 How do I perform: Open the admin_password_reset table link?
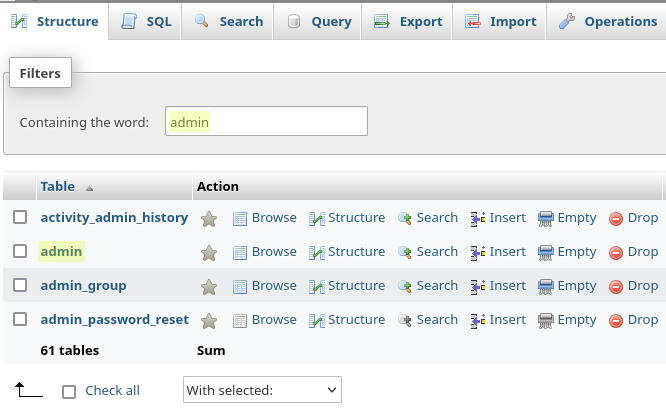(x=115, y=320)
